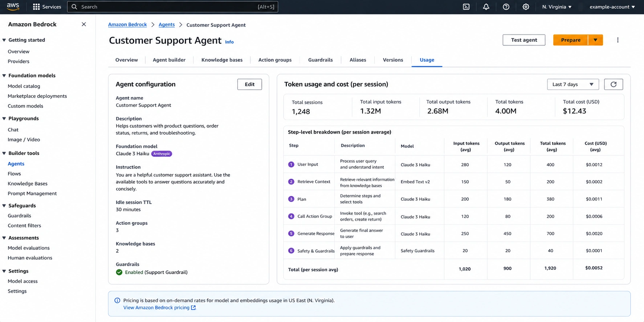Open Model access in sidebar
644x322 pixels.
(x=23, y=281)
